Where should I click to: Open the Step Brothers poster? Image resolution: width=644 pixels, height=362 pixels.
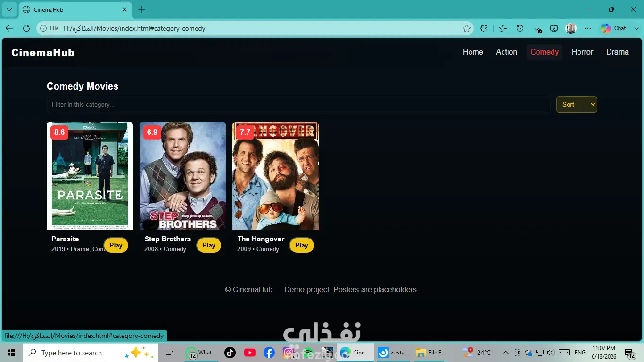[182, 176]
